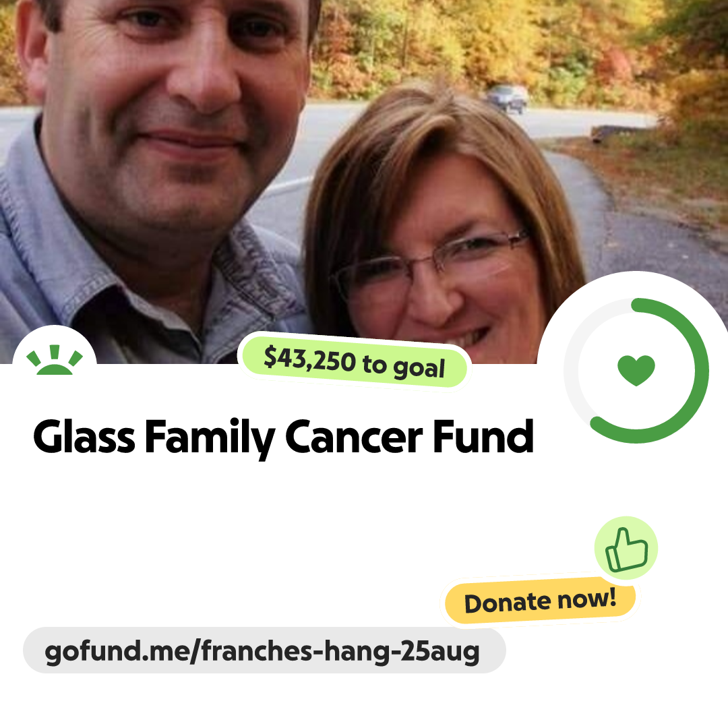Click the paved roadside path in photo
This screenshot has width=728, height=728.
(x=650, y=223)
